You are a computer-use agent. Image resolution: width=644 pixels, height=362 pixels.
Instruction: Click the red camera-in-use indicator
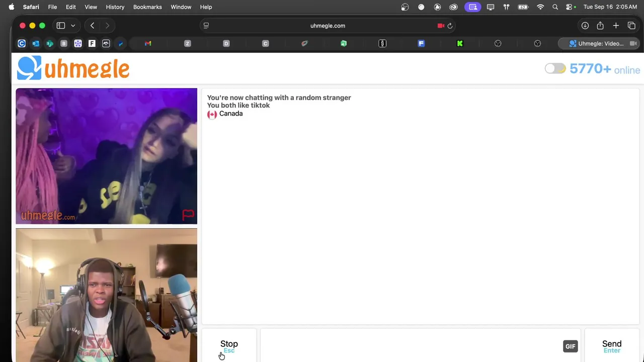pos(441,26)
